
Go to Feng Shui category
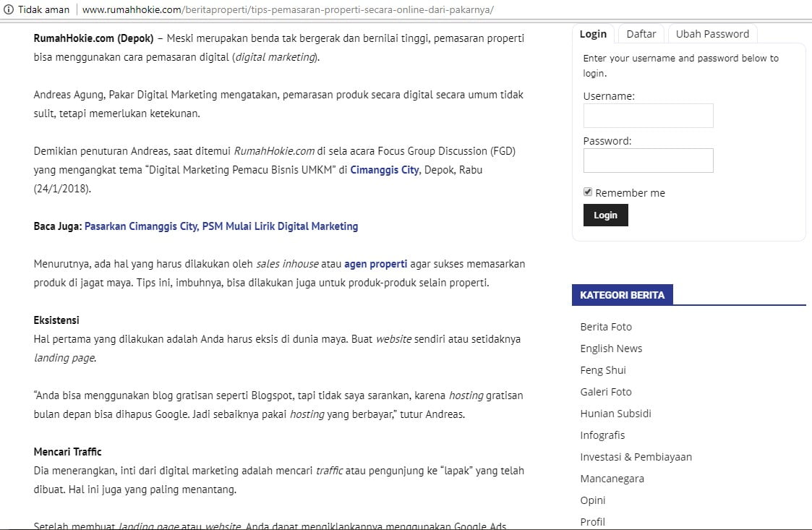603,370
